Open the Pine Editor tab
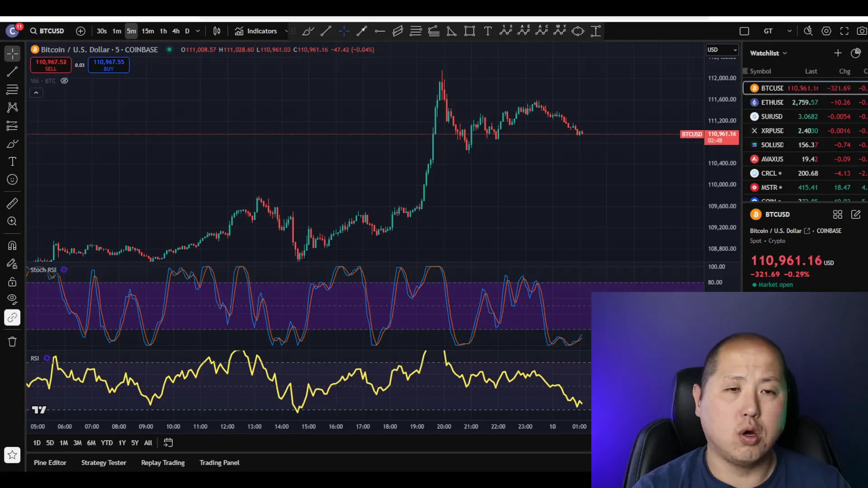The height and width of the screenshot is (488, 868). (50, 463)
